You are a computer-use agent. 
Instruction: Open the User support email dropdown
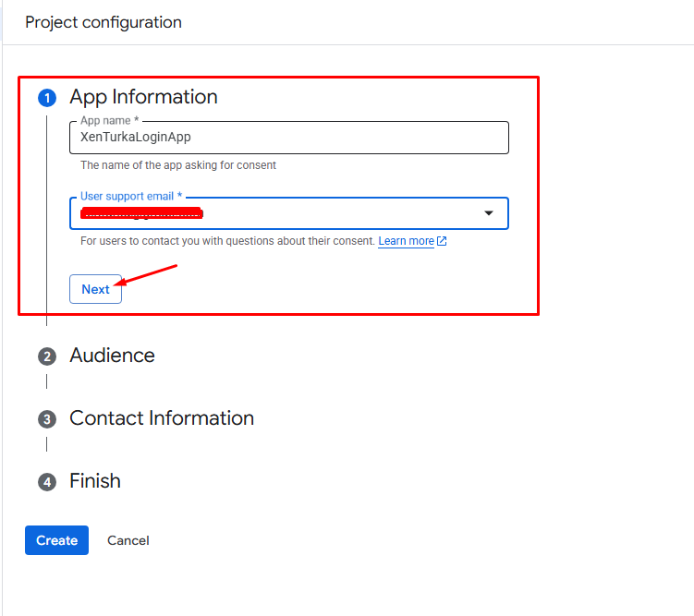tap(289, 213)
